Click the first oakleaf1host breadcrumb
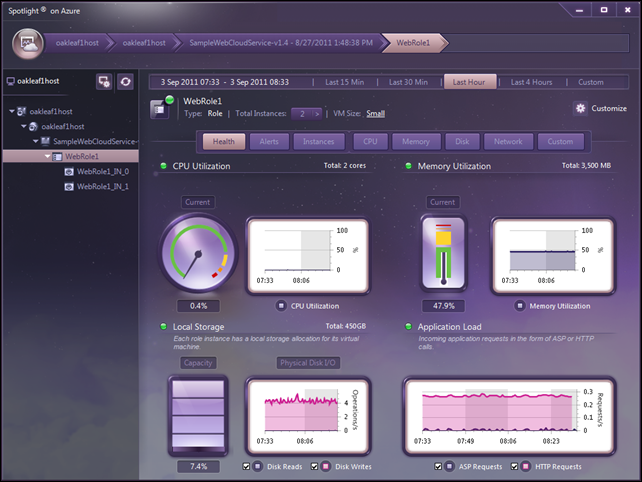Image resolution: width=642 pixels, height=482 pixels. 77,43
